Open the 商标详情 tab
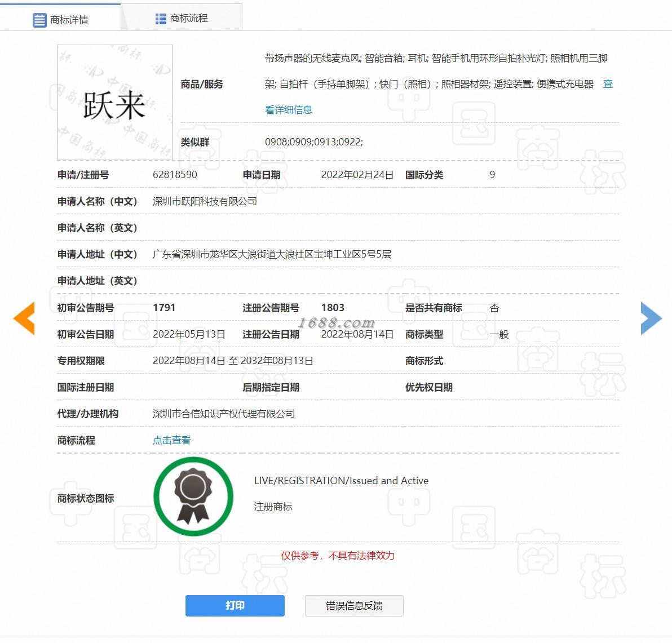The image size is (672, 643). [60, 18]
